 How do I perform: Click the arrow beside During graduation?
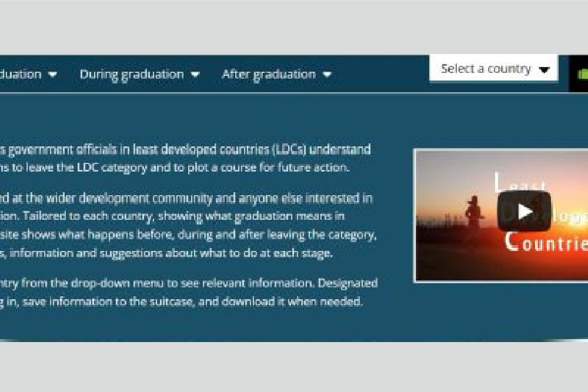pos(195,75)
